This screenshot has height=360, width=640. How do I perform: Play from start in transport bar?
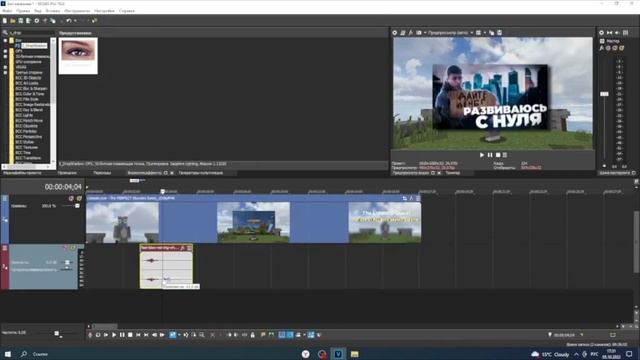pyautogui.click(x=106, y=335)
